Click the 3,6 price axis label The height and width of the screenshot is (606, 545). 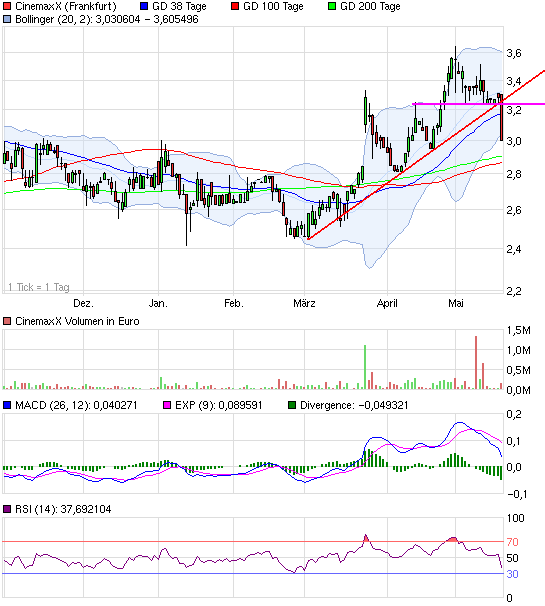[x=514, y=53]
